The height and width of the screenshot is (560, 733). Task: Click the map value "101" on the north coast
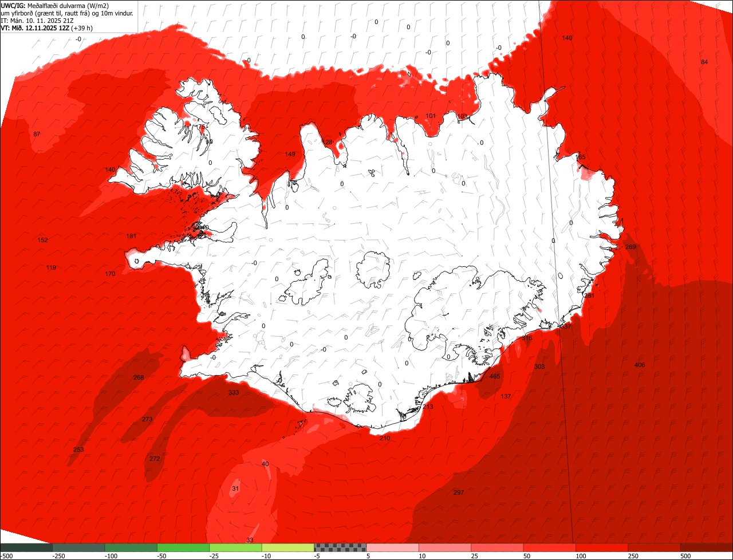point(431,116)
